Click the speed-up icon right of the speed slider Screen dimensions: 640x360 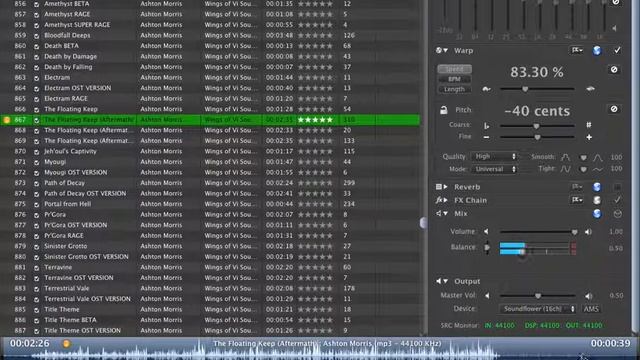pyautogui.click(x=590, y=89)
